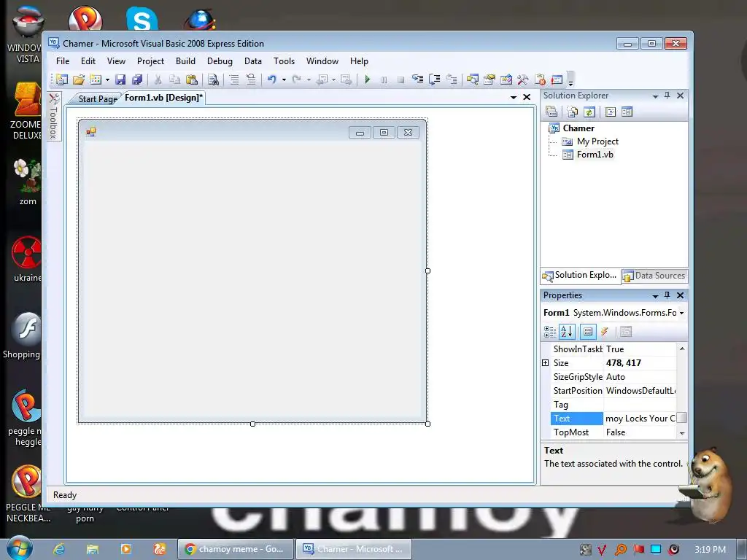The image size is (747, 560).
Task: Open Properties Window from the toolbar icon
Action: (489, 79)
